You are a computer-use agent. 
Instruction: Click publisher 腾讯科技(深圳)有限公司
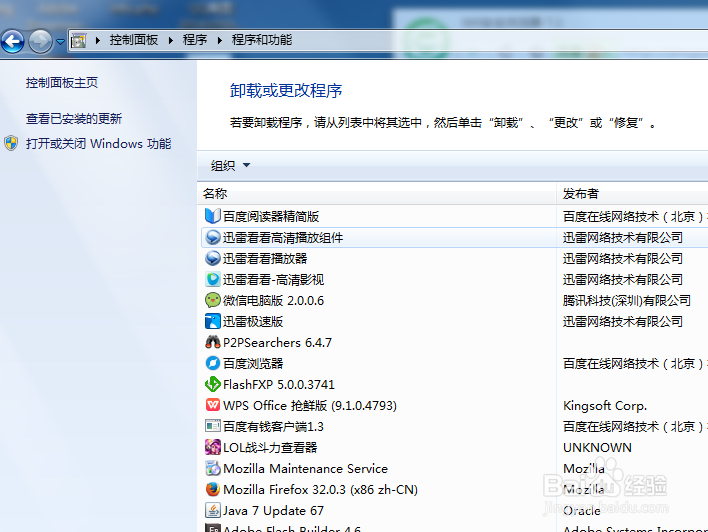[627, 300]
